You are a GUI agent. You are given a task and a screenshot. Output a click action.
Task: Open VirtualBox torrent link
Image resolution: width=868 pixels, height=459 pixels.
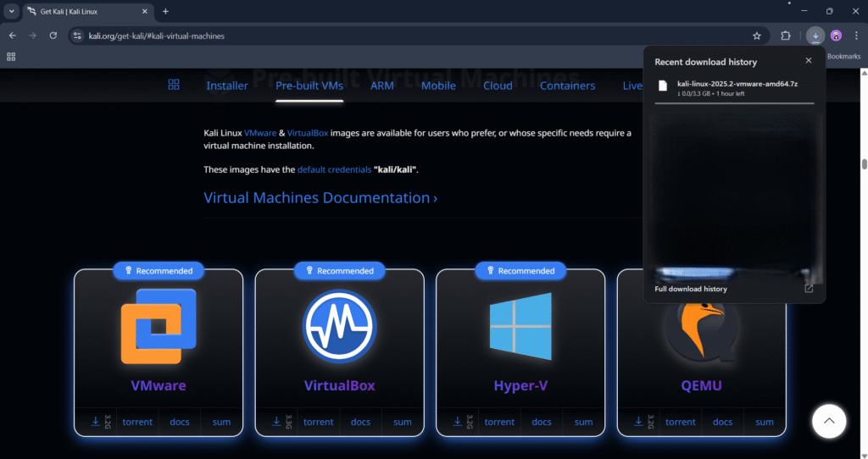point(319,422)
